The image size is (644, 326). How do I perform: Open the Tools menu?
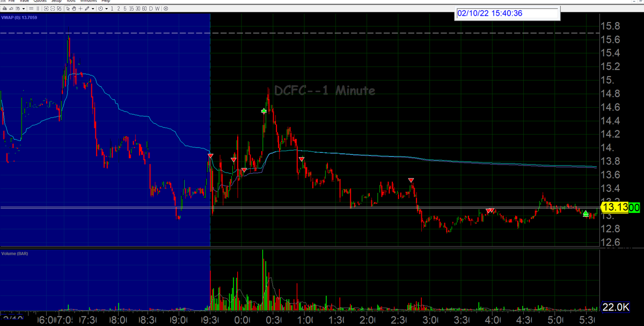[x=71, y=1]
